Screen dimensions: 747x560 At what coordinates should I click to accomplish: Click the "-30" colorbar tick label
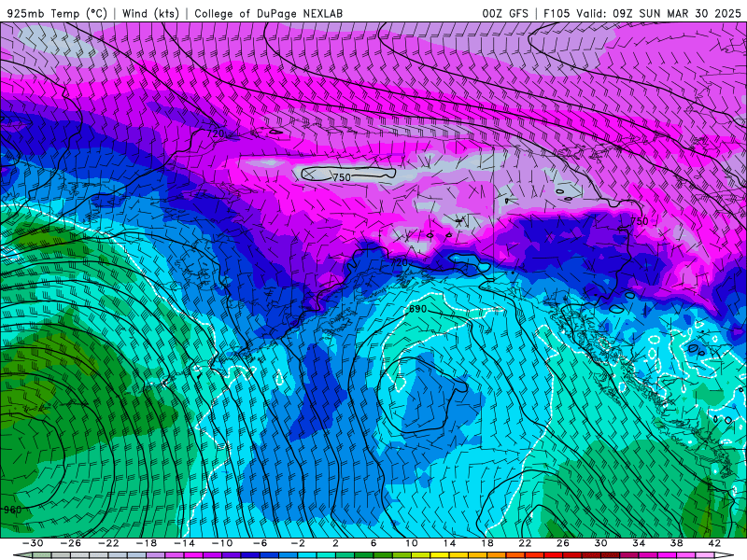pyautogui.click(x=33, y=543)
